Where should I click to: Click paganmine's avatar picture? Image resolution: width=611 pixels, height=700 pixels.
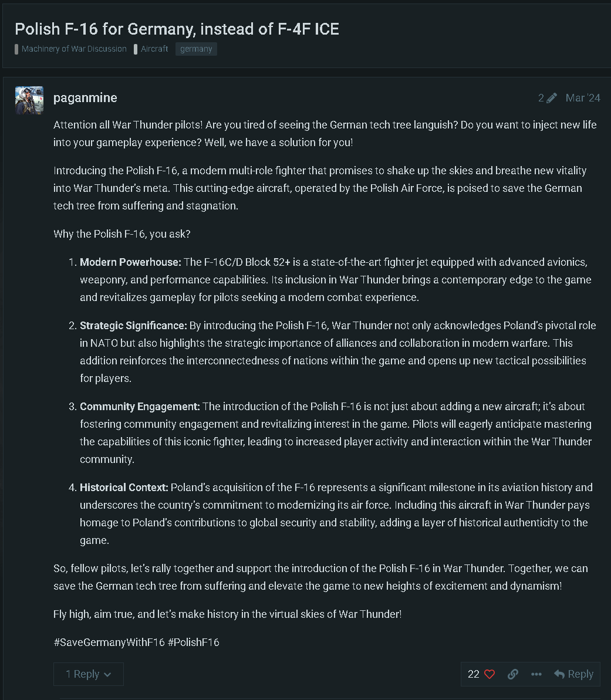[29, 100]
